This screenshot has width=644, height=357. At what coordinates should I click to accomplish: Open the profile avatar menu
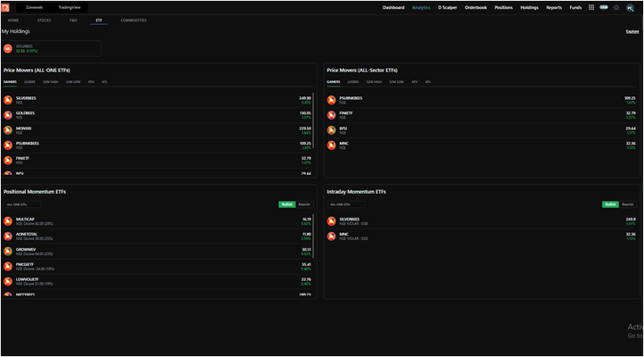click(630, 8)
